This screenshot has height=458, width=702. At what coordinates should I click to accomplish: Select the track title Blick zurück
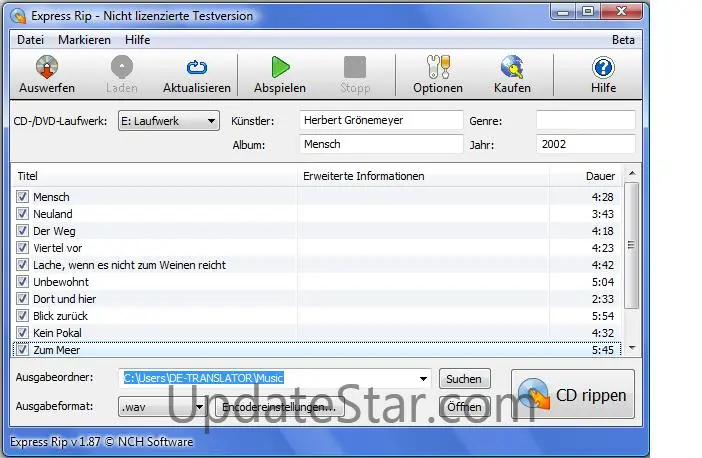coord(60,316)
